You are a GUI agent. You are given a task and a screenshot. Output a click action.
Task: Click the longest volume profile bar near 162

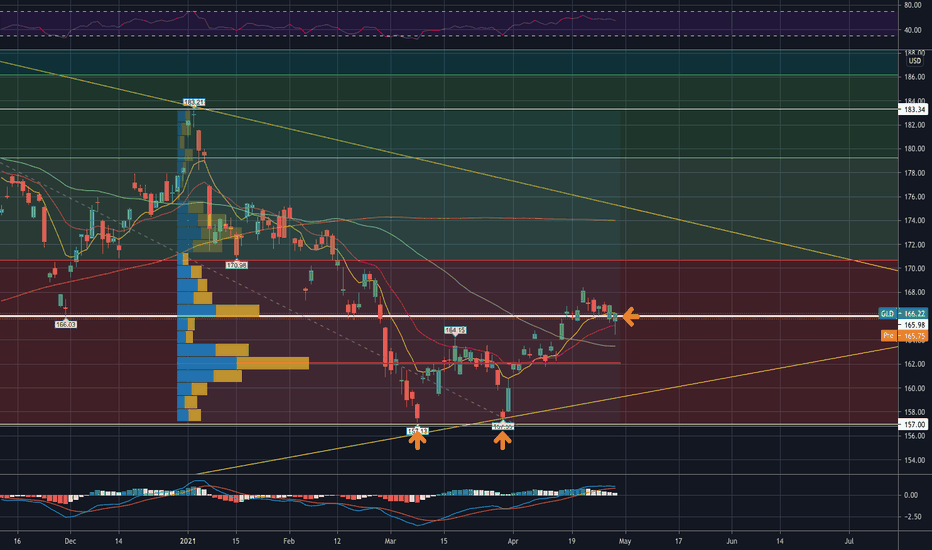pyautogui.click(x=243, y=363)
